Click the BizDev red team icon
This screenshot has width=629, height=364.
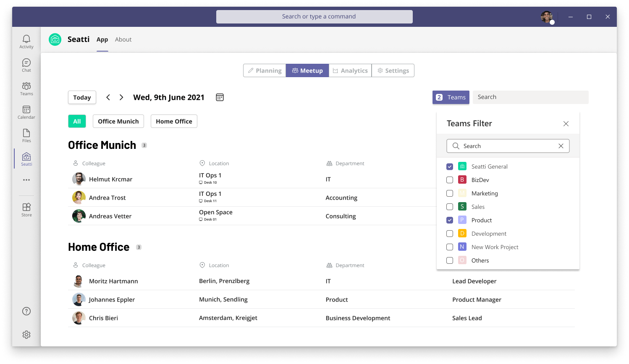pyautogui.click(x=462, y=179)
